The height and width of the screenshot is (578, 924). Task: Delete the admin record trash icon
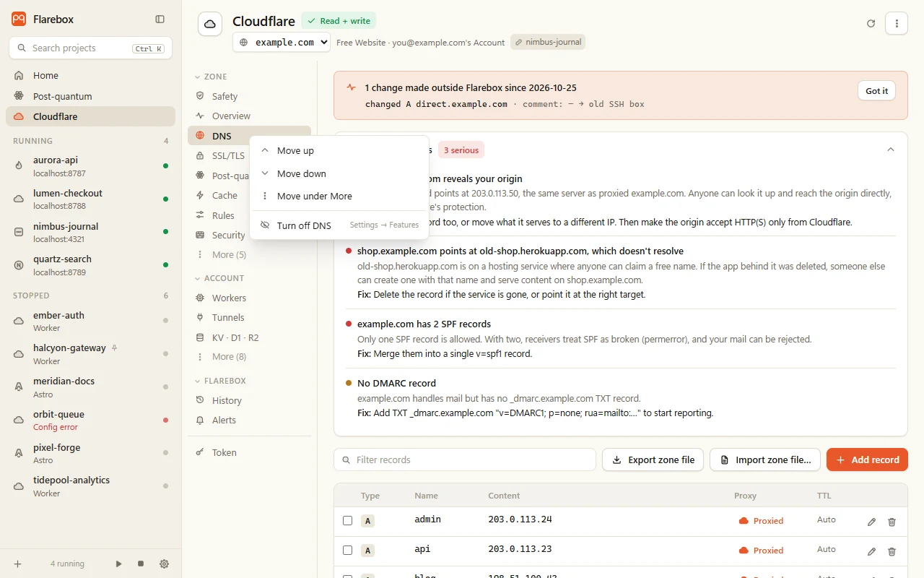pos(892,522)
